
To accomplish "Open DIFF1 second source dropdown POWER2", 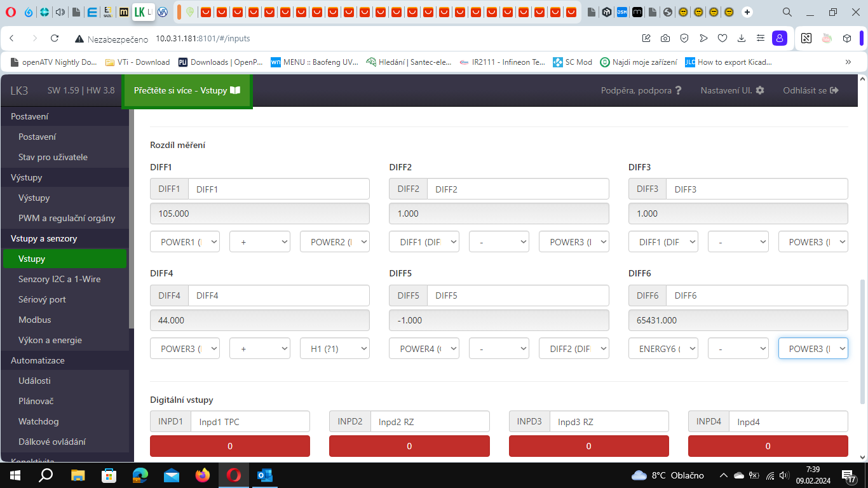I will point(335,241).
